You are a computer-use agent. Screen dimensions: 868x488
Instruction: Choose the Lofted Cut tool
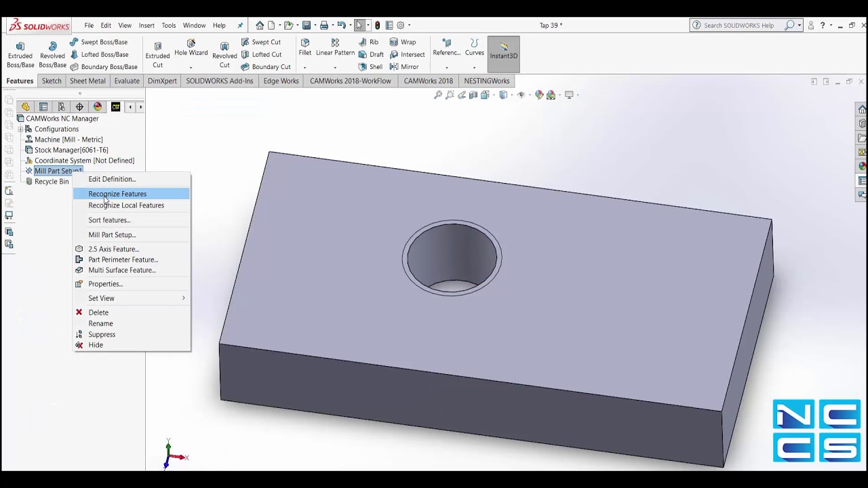click(262, 54)
